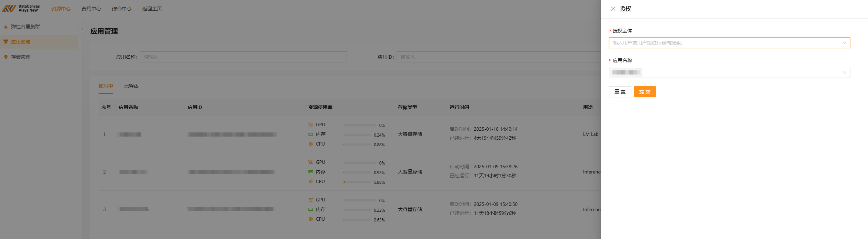Expand the 应用名称 dropdown in the drawer

pyautogui.click(x=844, y=72)
